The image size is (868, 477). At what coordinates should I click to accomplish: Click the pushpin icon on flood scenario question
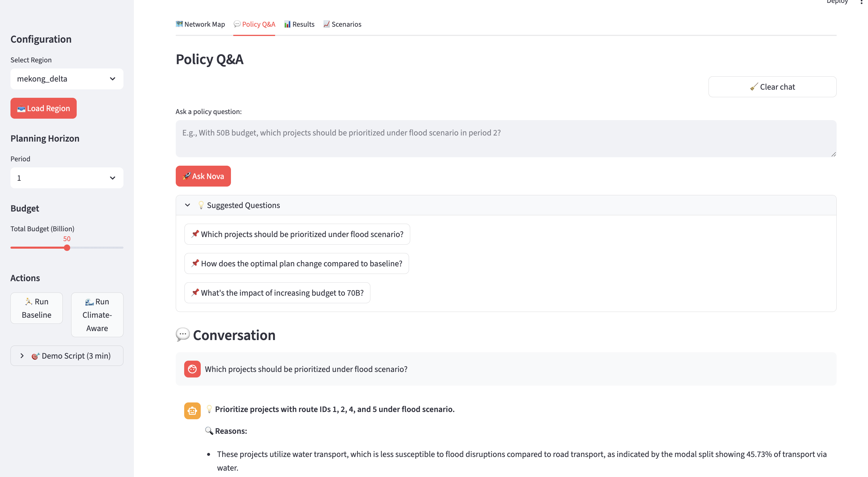pos(195,234)
